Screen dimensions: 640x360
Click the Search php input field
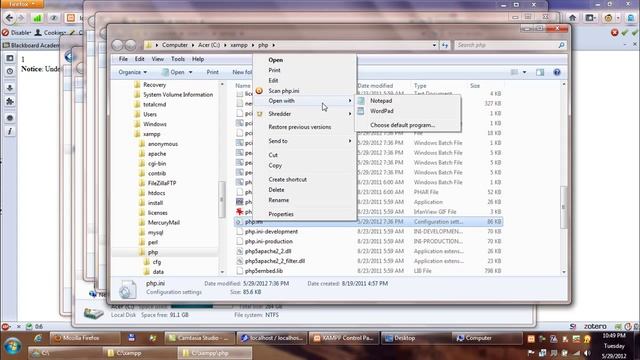[x=505, y=45]
